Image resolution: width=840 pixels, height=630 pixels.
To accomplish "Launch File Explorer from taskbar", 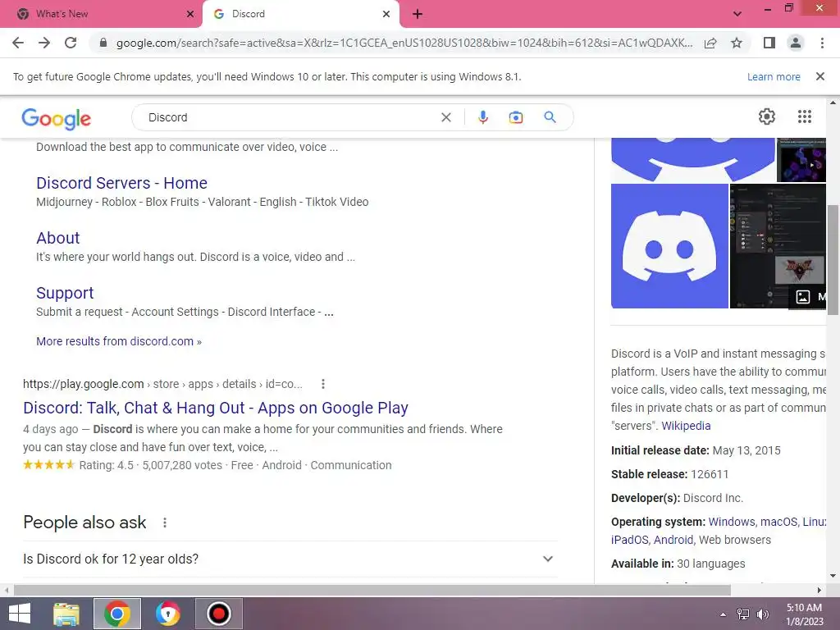I will click(66, 614).
